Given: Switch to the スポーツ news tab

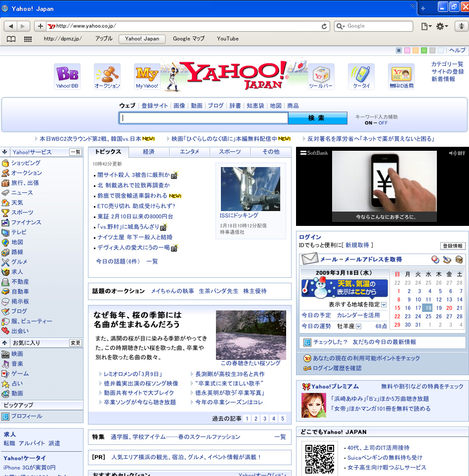Looking at the screenshot, I should [x=230, y=152].
